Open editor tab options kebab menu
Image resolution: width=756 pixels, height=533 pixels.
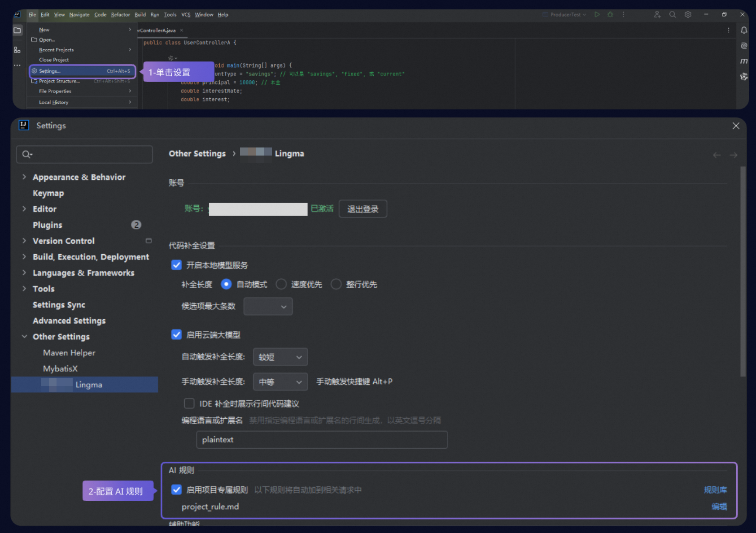click(728, 30)
